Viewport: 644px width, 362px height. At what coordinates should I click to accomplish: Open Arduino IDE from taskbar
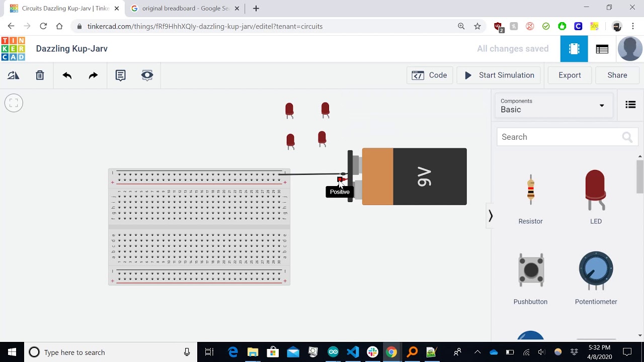click(x=333, y=352)
